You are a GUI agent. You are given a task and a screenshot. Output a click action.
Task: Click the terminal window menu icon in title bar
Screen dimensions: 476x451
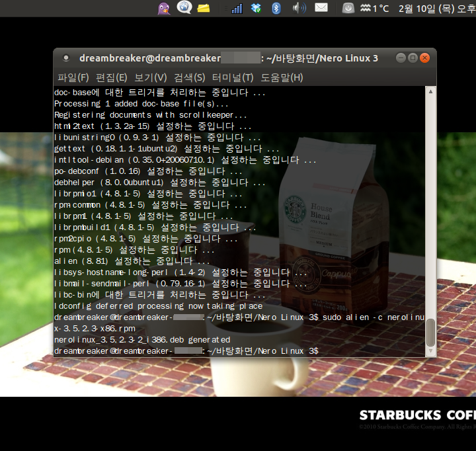[66, 58]
